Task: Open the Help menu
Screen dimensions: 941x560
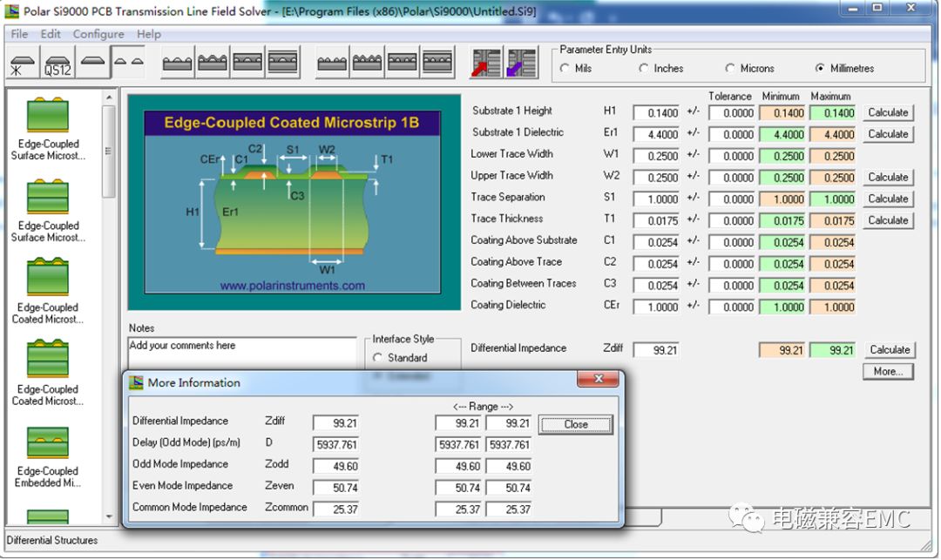Action: [x=148, y=34]
